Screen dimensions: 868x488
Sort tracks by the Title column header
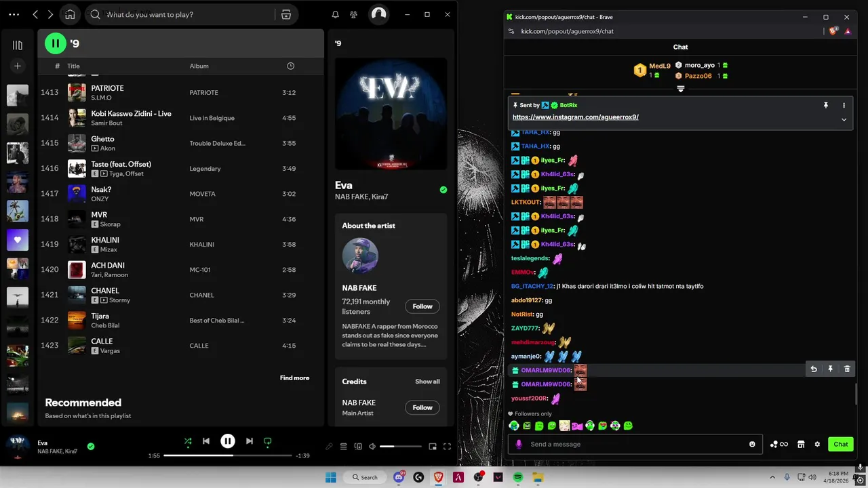(73, 66)
